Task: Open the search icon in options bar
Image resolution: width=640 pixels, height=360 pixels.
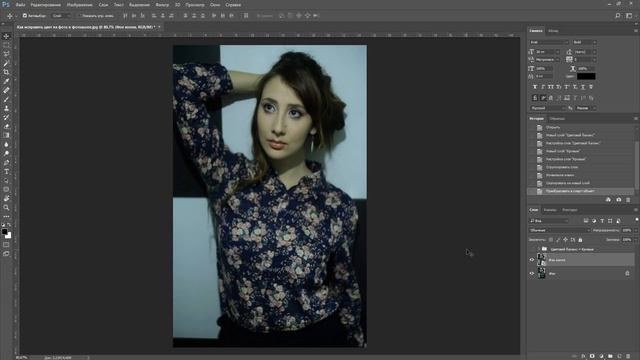Action: (618, 16)
